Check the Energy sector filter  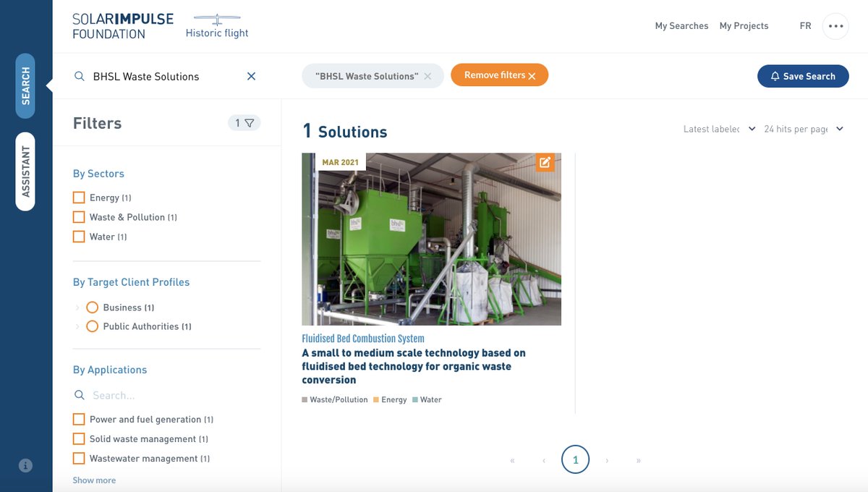(x=79, y=197)
